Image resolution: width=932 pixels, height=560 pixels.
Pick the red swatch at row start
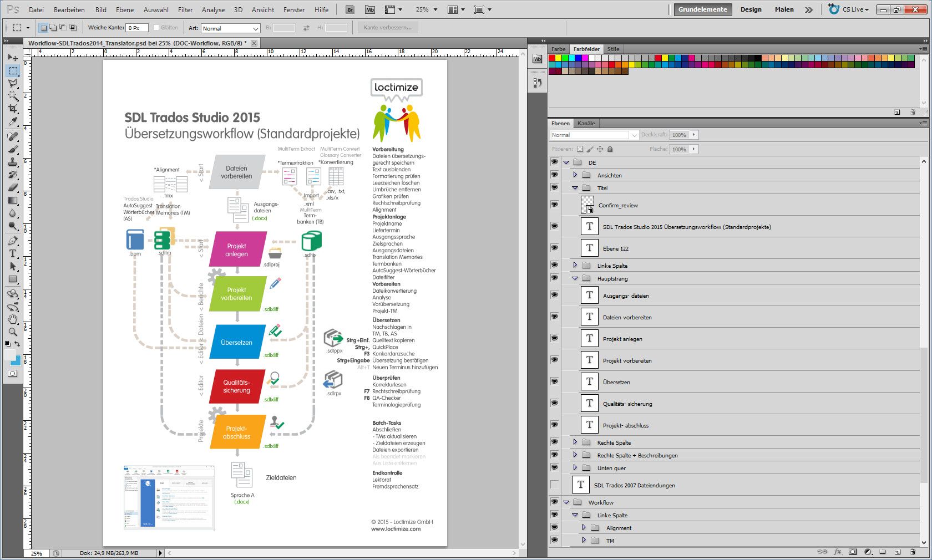pyautogui.click(x=552, y=58)
